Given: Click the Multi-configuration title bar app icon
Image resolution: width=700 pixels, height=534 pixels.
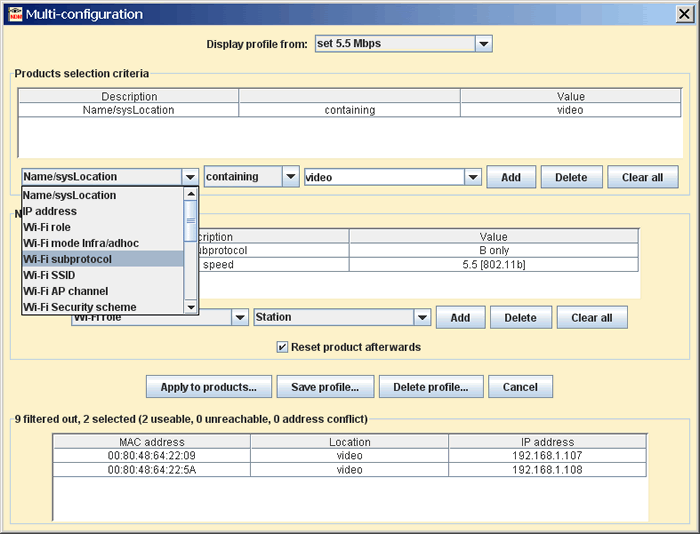Looking at the screenshot, I should tap(12, 14).
